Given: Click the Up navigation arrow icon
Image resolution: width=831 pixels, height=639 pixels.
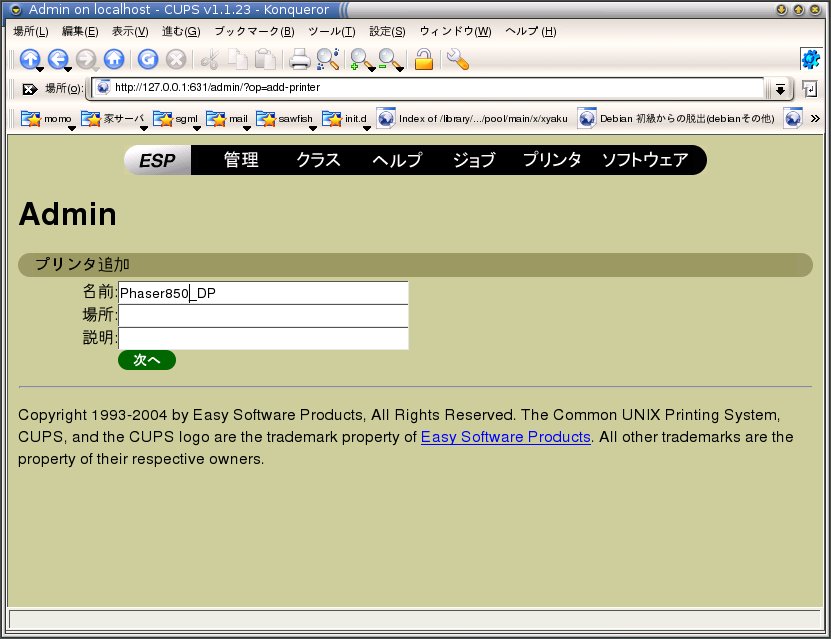Looking at the screenshot, I should coord(30,59).
